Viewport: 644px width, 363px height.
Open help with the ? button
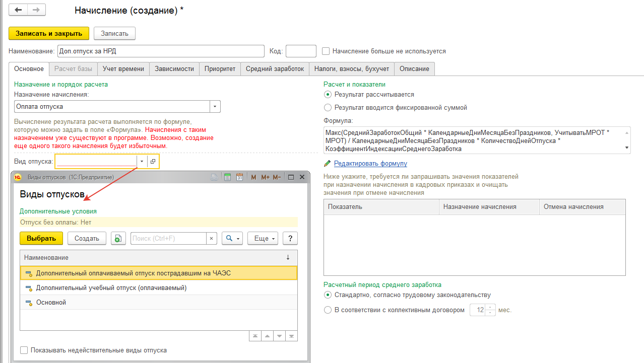click(x=290, y=238)
